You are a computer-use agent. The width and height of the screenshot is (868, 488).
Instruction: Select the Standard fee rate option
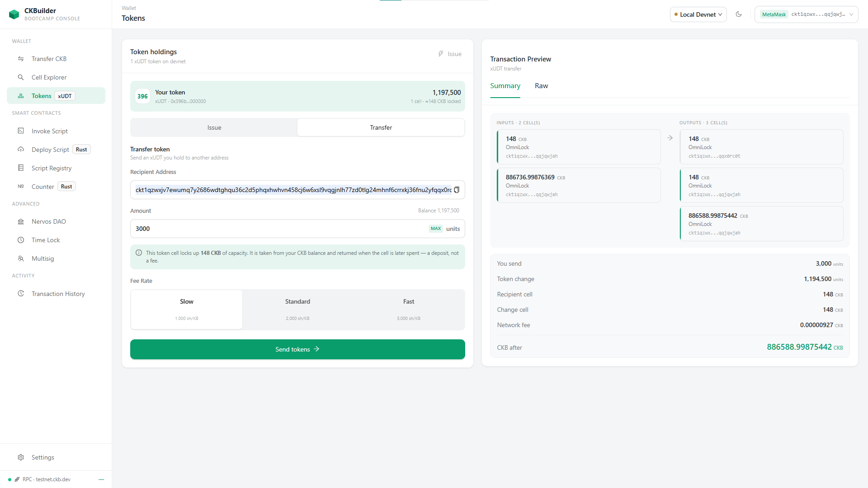(x=297, y=310)
